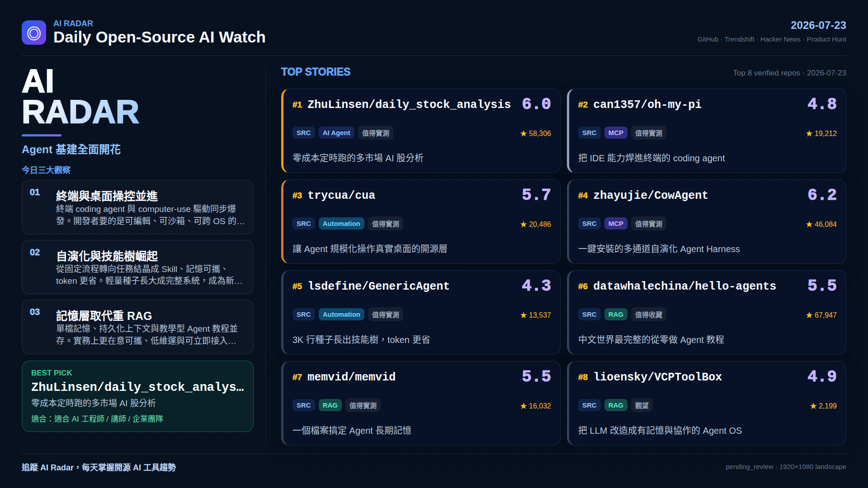Click the SRC tag on trycua/cua card

coord(304,224)
